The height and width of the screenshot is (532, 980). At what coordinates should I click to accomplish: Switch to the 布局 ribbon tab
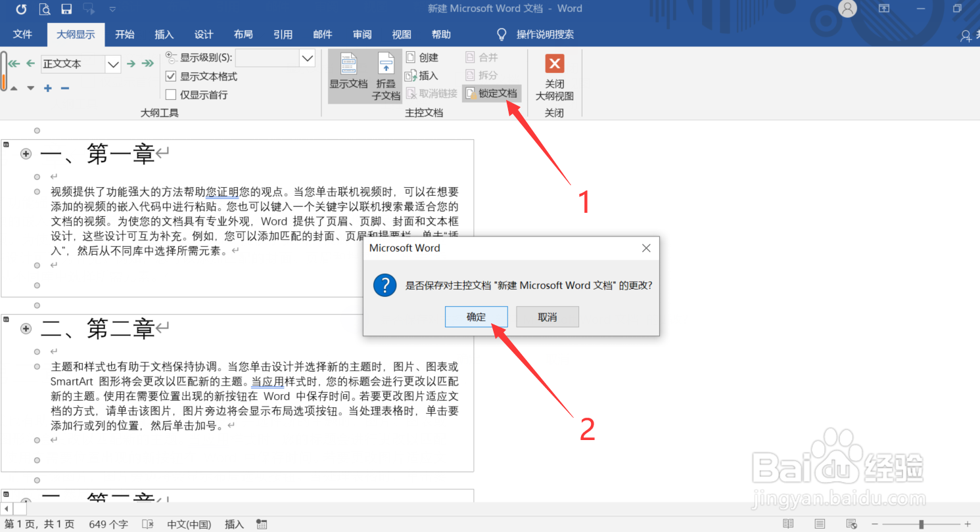tap(243, 35)
